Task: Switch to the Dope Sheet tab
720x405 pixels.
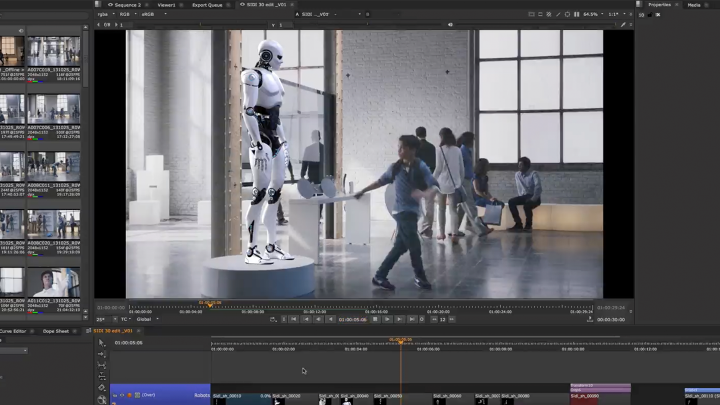Action: (x=56, y=330)
